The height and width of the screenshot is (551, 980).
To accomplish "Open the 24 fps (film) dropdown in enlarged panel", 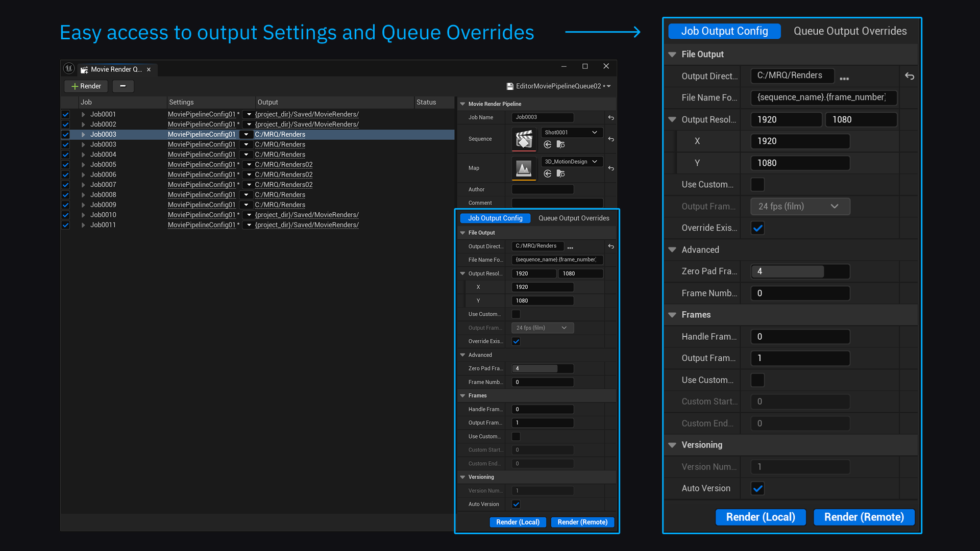I will (799, 207).
